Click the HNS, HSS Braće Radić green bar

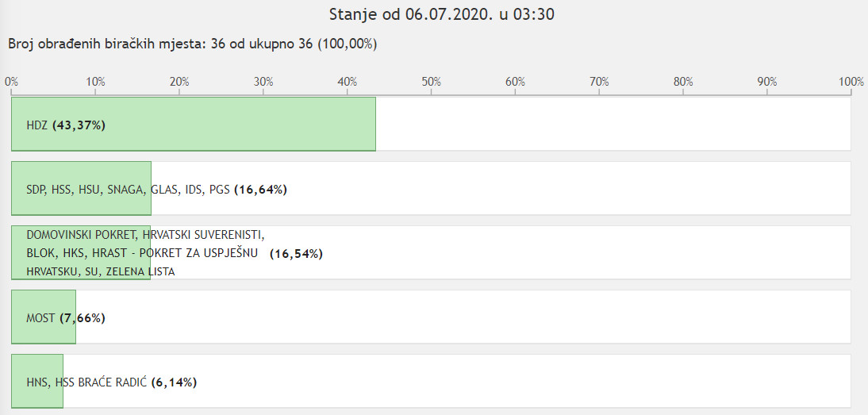(x=37, y=381)
